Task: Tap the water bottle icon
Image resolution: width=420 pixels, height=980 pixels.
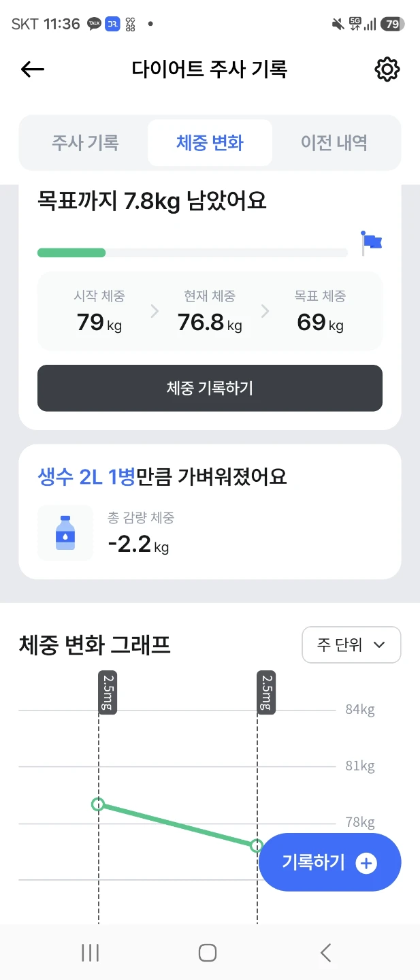Action: 65,533
